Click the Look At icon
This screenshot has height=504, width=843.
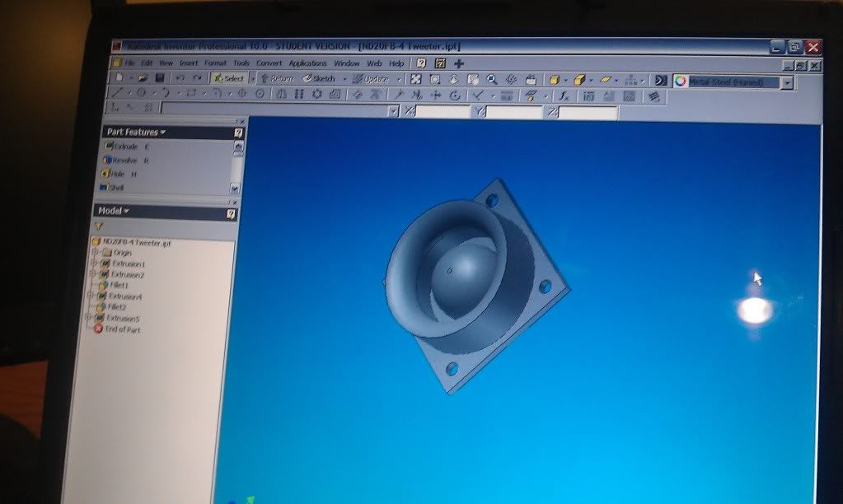point(531,80)
